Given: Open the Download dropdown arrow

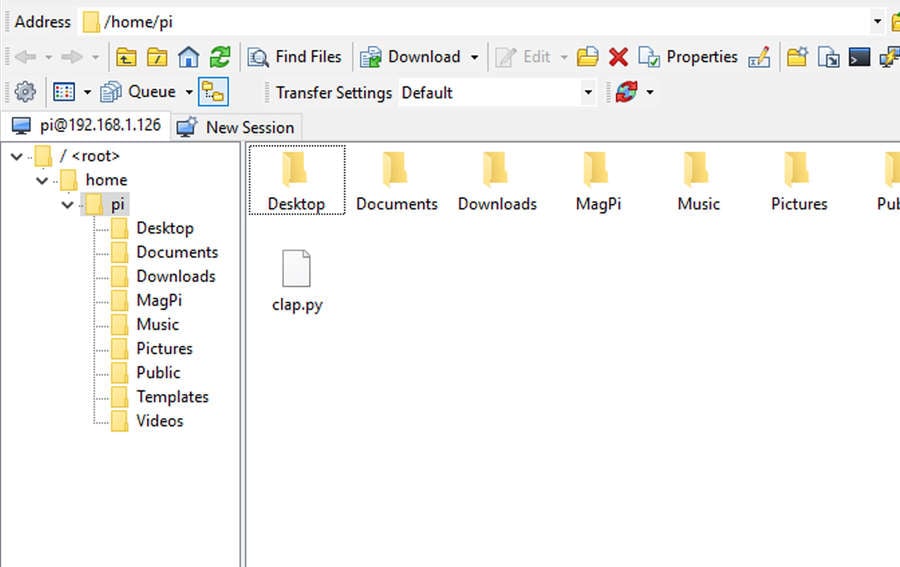Looking at the screenshot, I should [474, 57].
